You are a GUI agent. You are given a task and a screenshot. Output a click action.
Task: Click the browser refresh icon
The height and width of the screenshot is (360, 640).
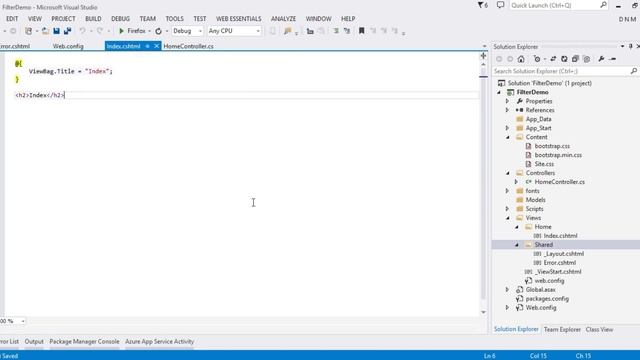158,31
